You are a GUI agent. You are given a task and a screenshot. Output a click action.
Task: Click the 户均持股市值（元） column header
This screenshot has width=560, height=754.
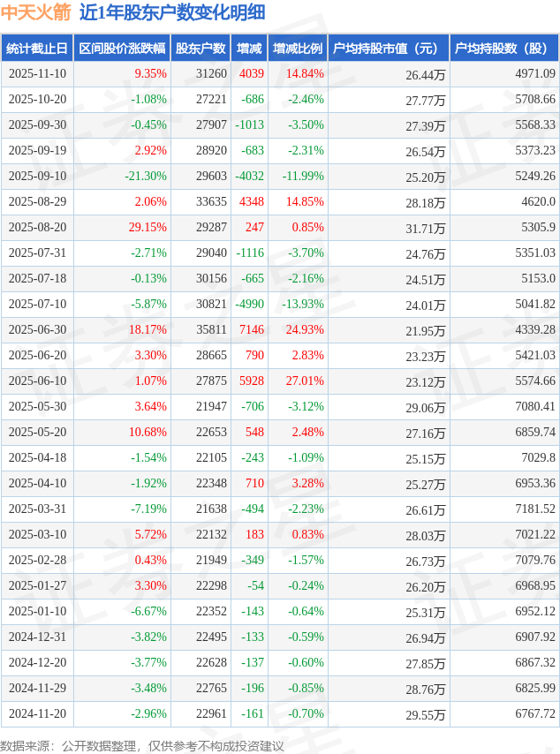pos(389,49)
